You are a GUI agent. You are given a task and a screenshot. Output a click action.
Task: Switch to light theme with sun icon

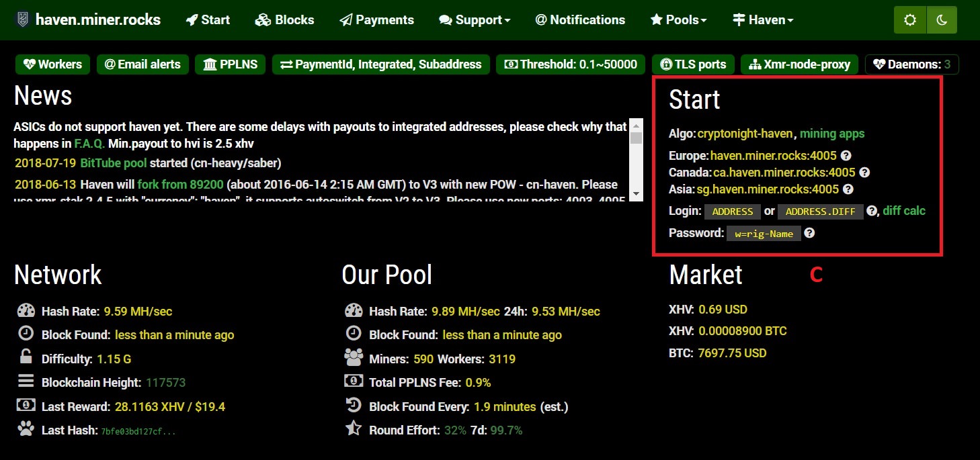[909, 20]
